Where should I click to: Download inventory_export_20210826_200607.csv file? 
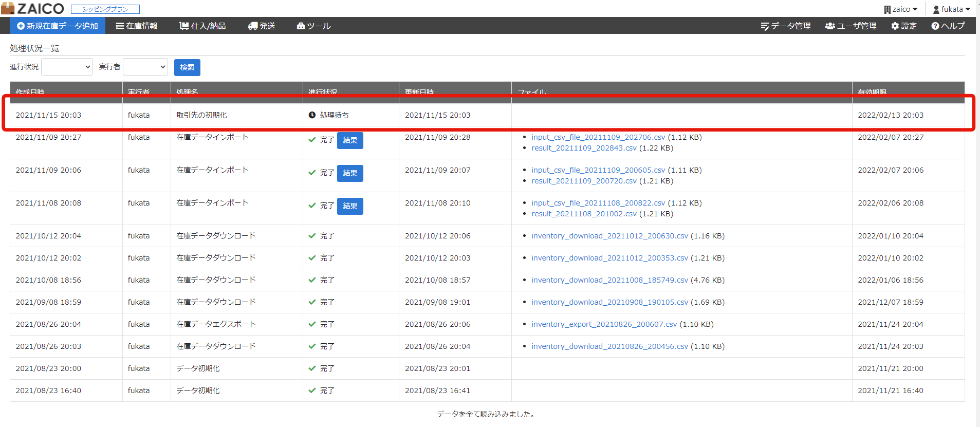604,324
